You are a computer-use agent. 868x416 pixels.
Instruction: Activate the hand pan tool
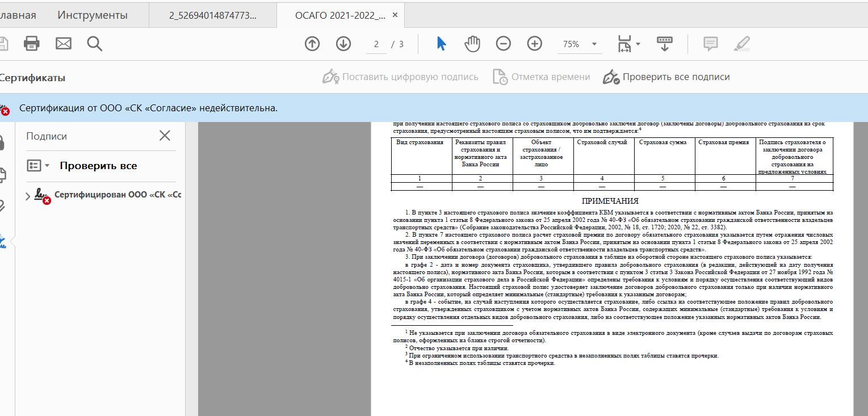point(472,44)
